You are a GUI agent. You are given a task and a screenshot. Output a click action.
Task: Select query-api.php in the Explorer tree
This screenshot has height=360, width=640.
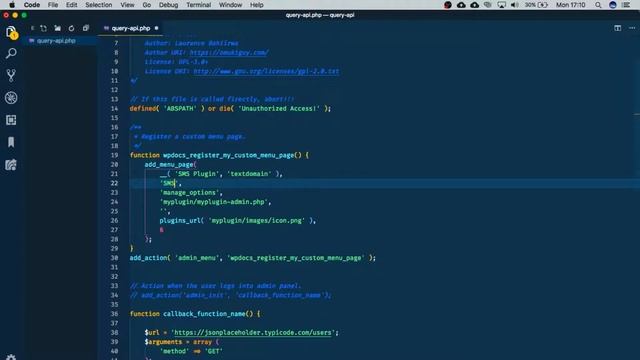(x=56, y=41)
